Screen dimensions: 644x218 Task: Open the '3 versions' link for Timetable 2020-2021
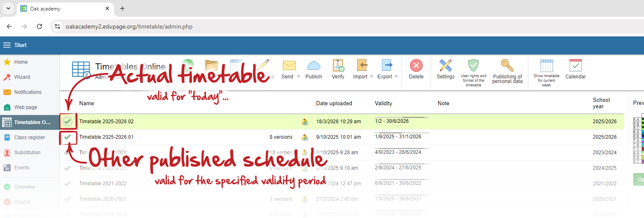[x=280, y=199]
